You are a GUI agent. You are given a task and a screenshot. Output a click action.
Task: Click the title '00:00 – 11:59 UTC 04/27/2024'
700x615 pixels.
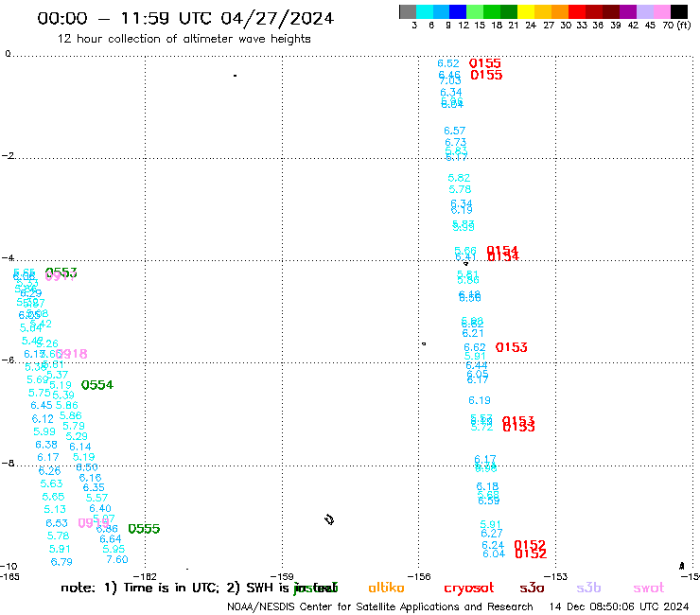pos(185,18)
